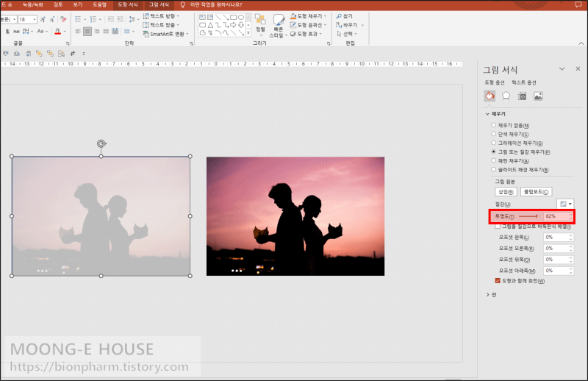Click the group objects icon in quick toolbar
The width and height of the screenshot is (588, 381).
[x=61, y=53]
